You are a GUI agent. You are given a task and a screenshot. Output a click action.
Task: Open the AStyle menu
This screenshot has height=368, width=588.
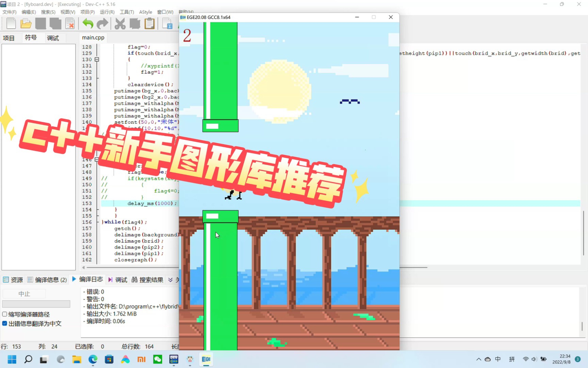point(146,12)
